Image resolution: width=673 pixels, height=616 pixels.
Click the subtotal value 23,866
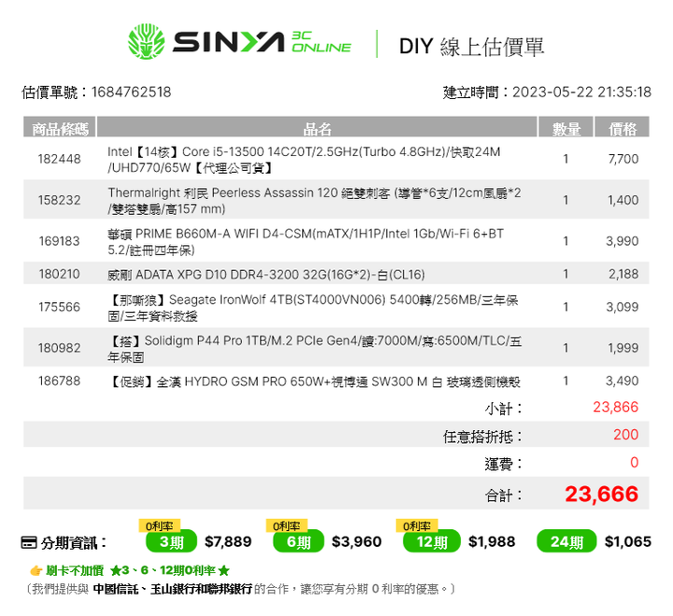(615, 407)
